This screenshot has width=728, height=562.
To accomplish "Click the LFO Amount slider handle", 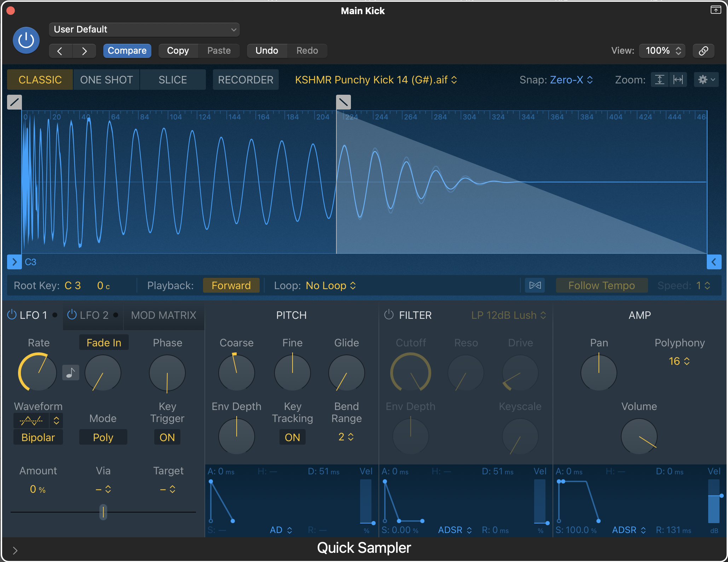I will pos(103,511).
